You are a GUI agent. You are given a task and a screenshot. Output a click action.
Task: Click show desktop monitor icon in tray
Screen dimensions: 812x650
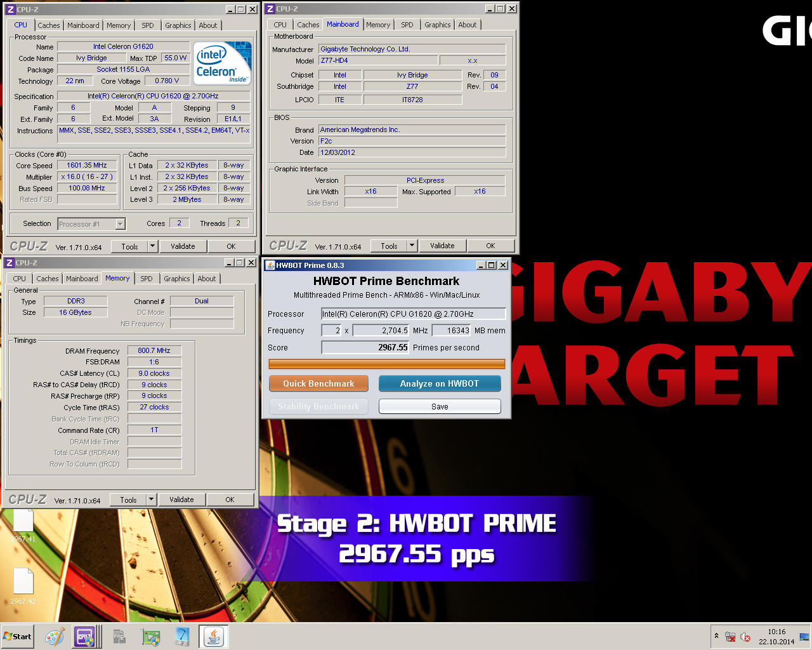804,637
